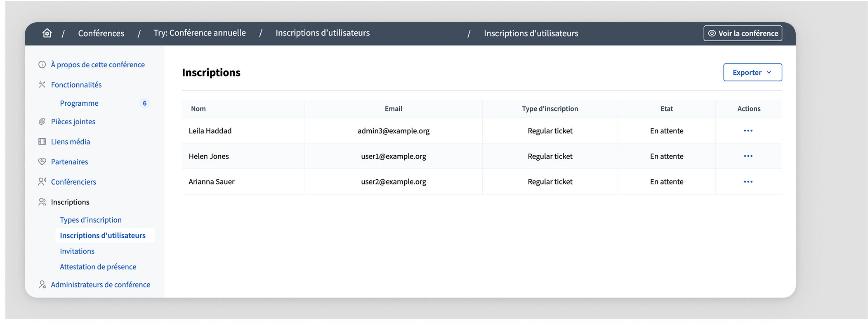Click email user1@example.org
This screenshot has height=325, width=868.
[x=394, y=156]
